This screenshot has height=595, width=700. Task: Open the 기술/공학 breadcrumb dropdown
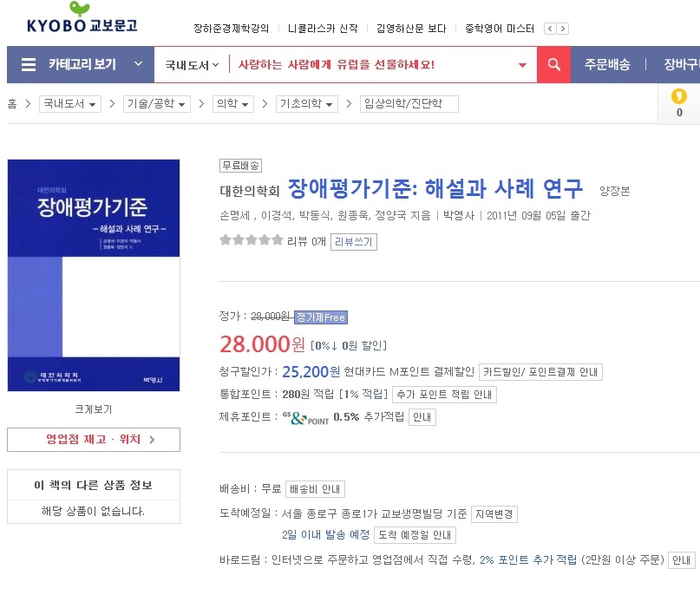(x=157, y=104)
